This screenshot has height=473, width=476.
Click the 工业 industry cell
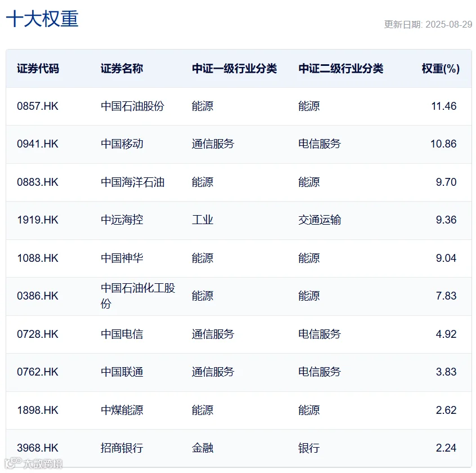coord(203,220)
